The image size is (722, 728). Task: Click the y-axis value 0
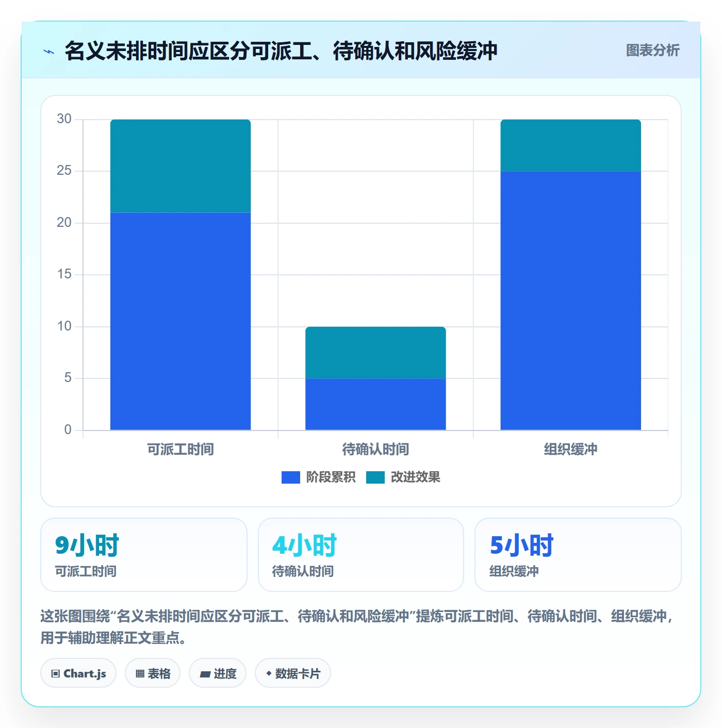(68, 430)
